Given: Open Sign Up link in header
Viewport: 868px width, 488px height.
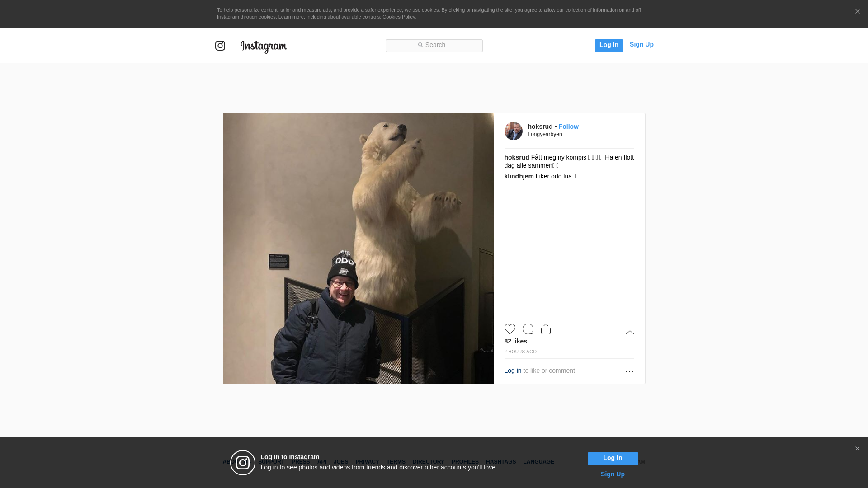Looking at the screenshot, I should click(641, 44).
